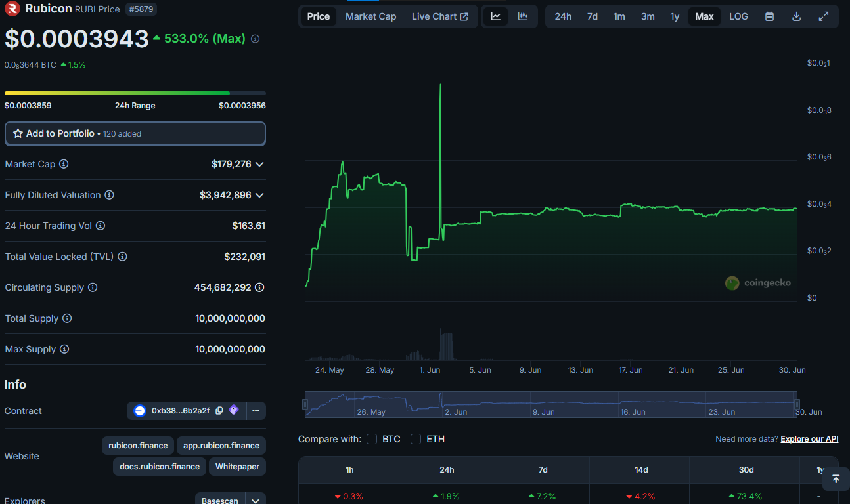This screenshot has height=504, width=850.
Task: Switch to the Price tab
Action: tap(319, 16)
